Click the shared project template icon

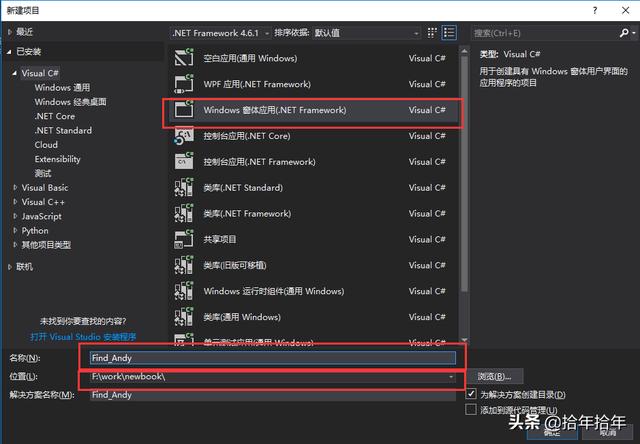[184, 239]
